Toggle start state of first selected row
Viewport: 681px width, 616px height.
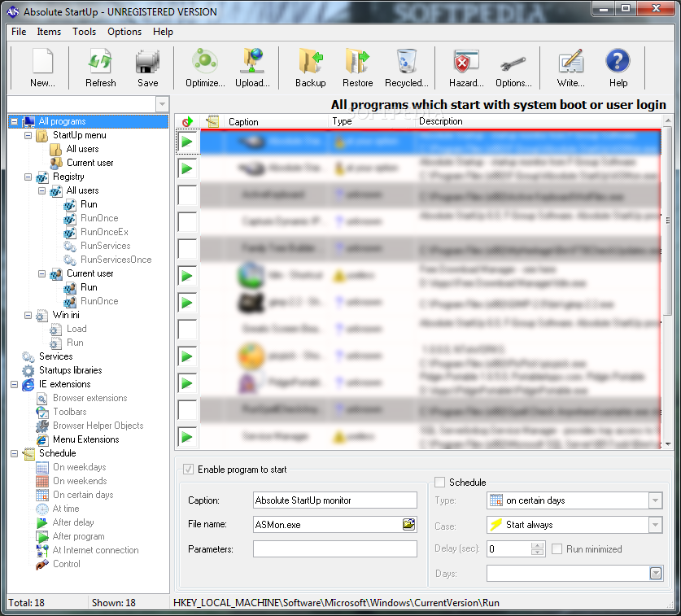point(187,142)
